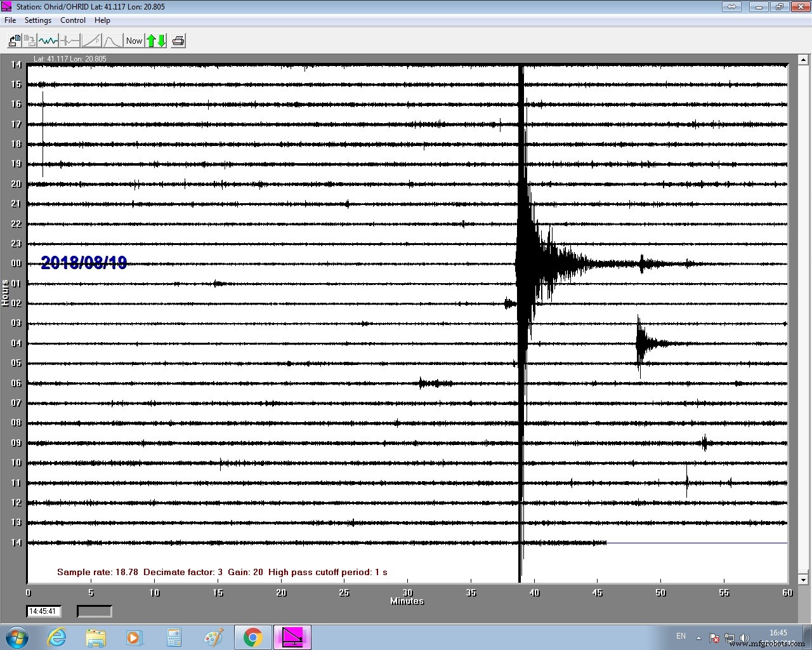Click the Now button to jump to current time
The image size is (812, 650).
pos(133,40)
